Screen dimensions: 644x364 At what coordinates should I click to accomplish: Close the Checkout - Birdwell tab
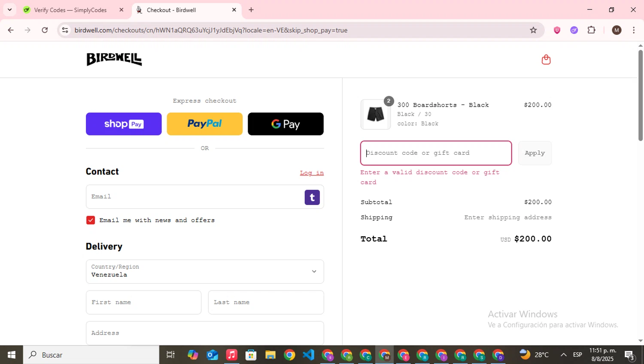click(234, 10)
